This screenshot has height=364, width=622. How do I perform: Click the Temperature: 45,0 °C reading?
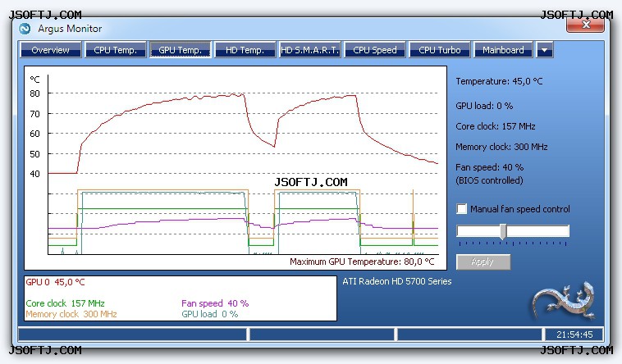[499, 81]
